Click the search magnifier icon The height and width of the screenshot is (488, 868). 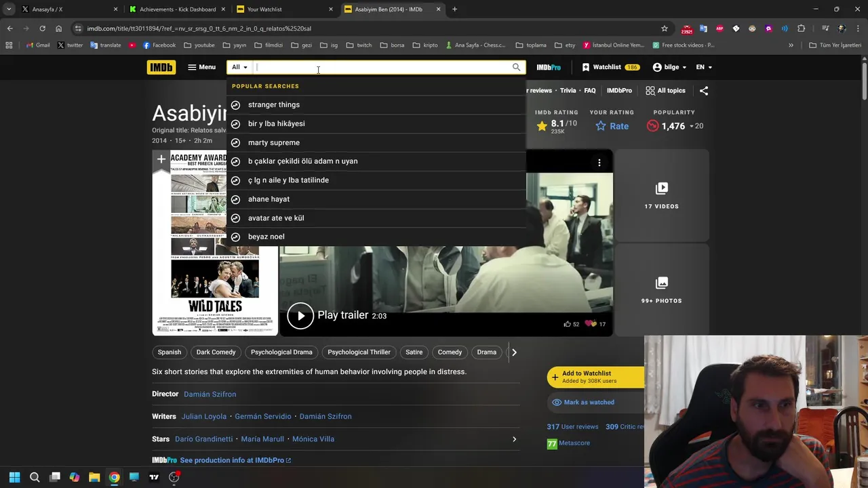516,67
